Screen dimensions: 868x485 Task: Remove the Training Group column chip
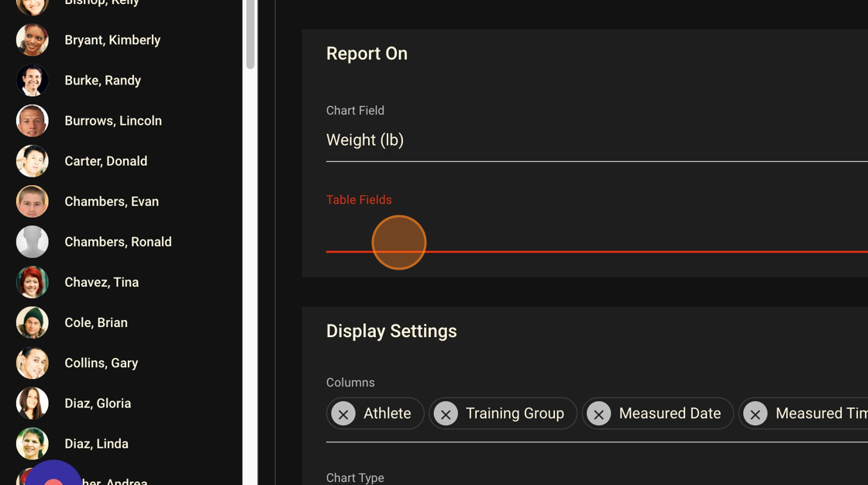point(446,414)
